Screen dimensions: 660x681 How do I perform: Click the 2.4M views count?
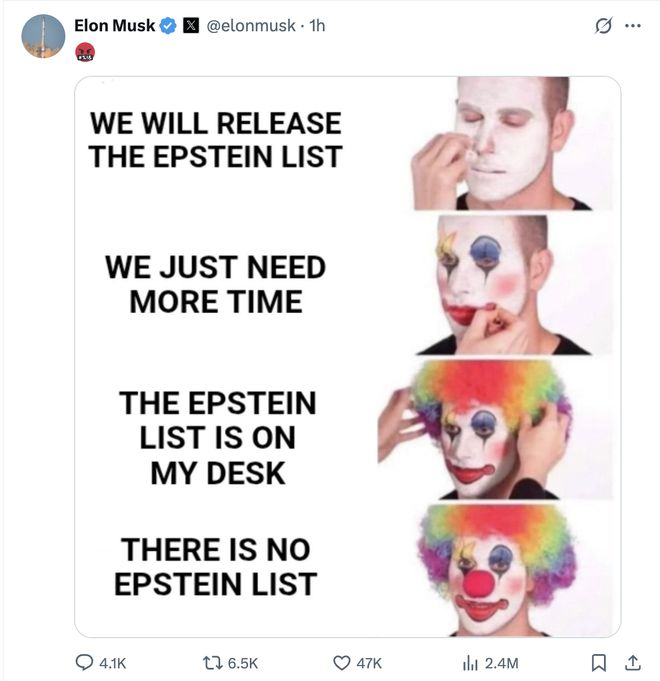(501, 662)
